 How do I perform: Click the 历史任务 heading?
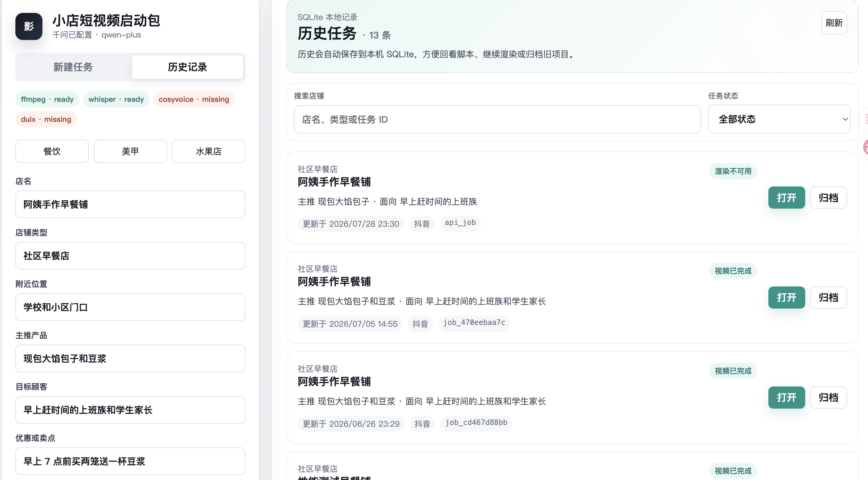pos(327,34)
